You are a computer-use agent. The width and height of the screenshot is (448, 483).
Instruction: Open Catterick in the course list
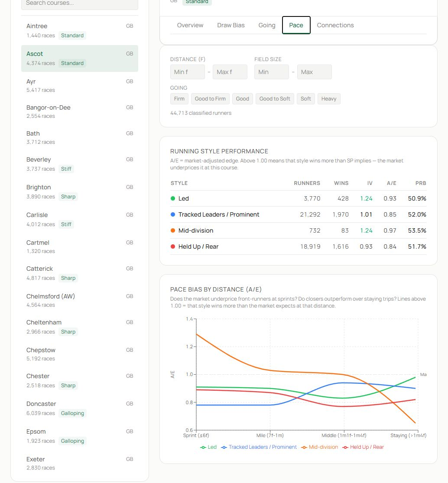pos(79,273)
